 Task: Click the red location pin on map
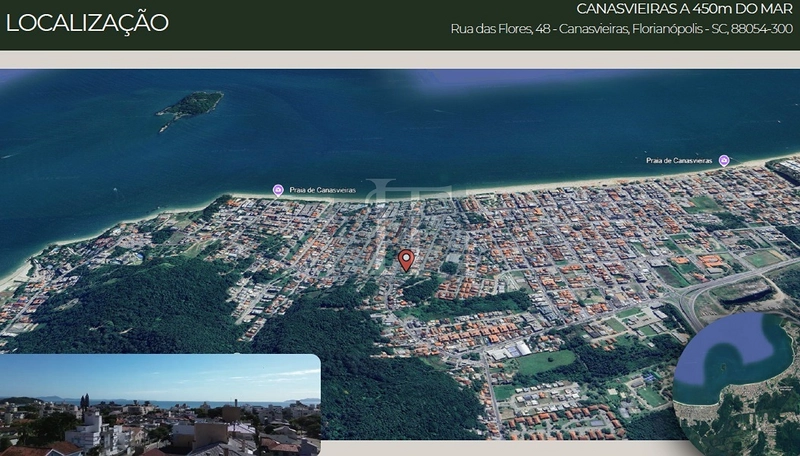click(x=405, y=260)
